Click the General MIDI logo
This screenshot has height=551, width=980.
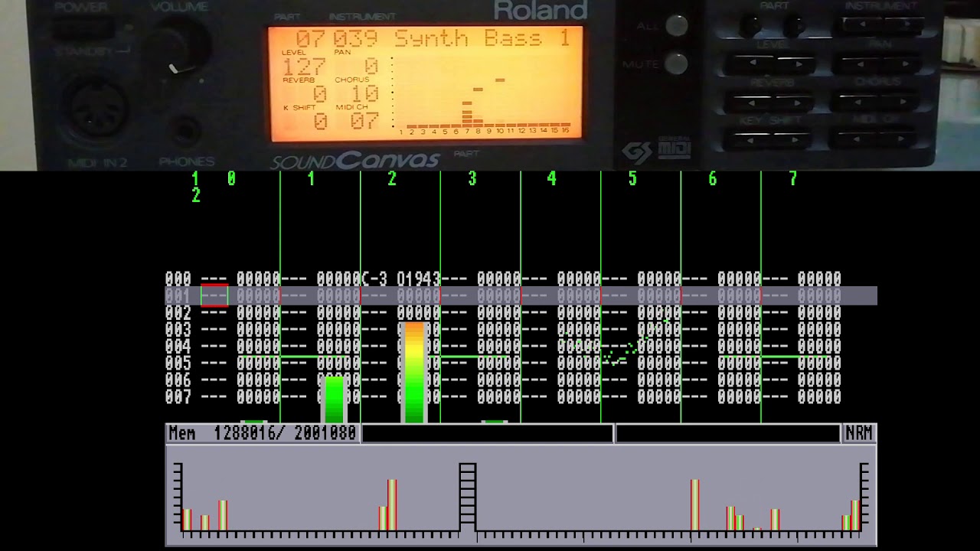point(675,148)
